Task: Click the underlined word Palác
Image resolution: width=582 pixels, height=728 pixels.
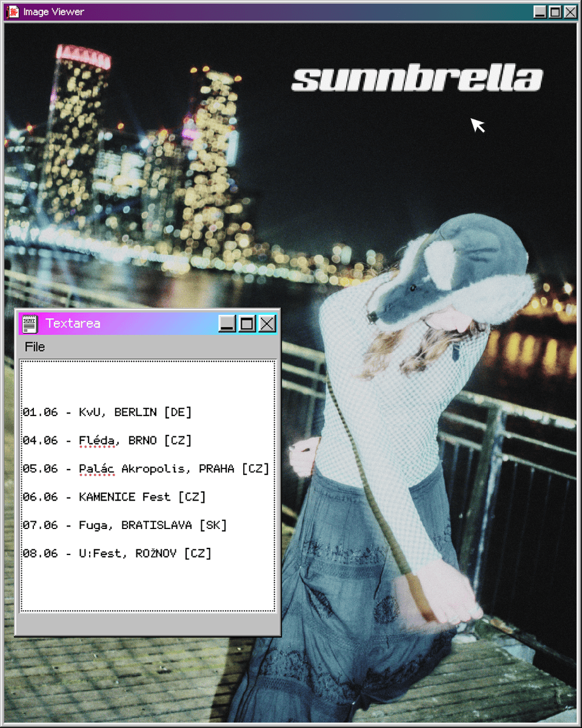Action: pos(96,469)
